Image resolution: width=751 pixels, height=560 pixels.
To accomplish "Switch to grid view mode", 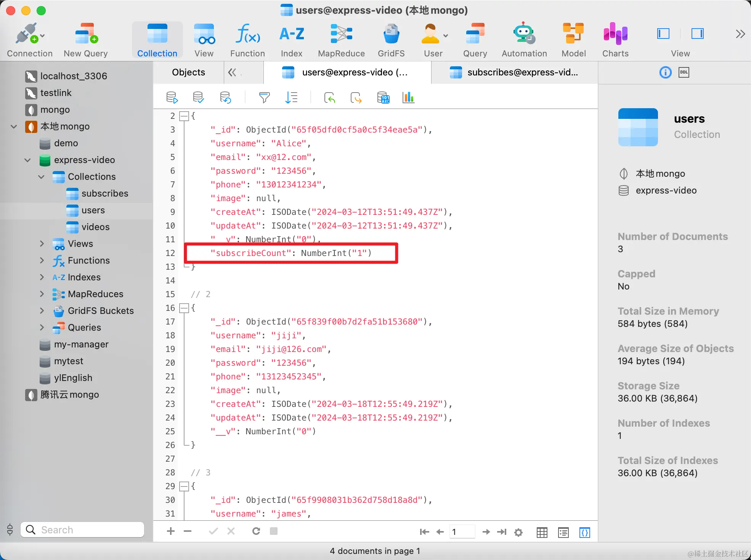I will [542, 532].
